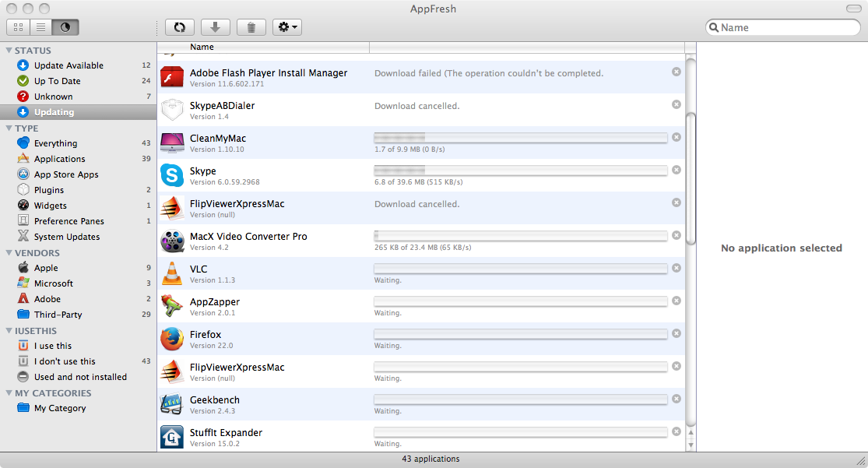This screenshot has height=468, width=868.
Task: Click the Name search field
Action: 788,27
